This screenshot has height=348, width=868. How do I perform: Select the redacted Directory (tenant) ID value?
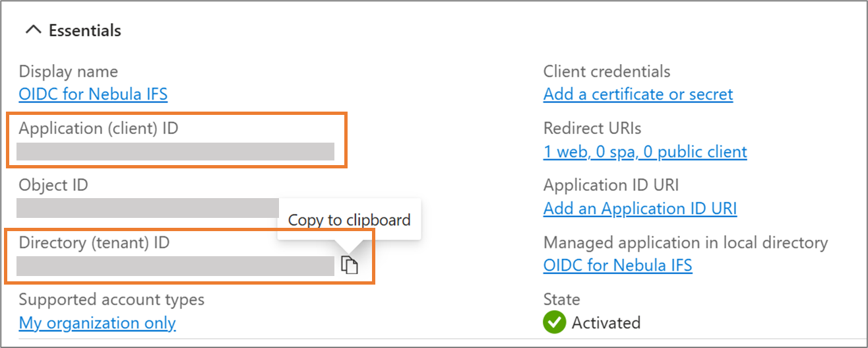coord(175,265)
